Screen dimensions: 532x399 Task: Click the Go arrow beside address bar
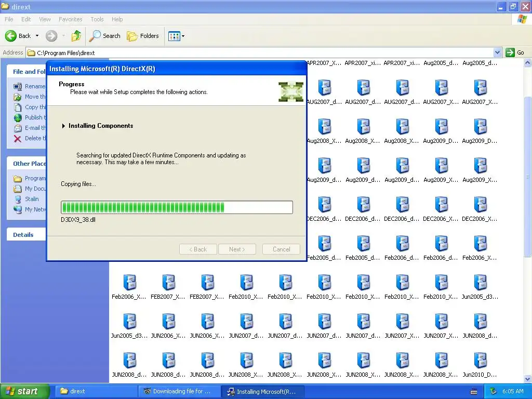[x=510, y=52]
